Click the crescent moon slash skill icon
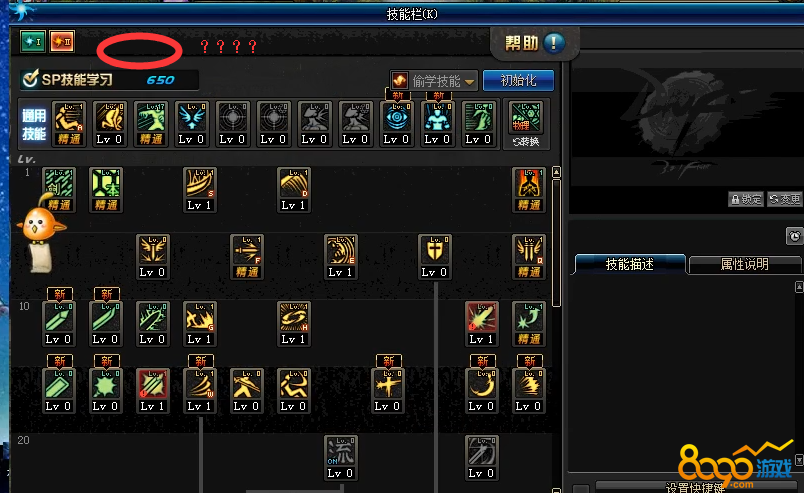Viewport: 804px width, 493px height. [481, 385]
